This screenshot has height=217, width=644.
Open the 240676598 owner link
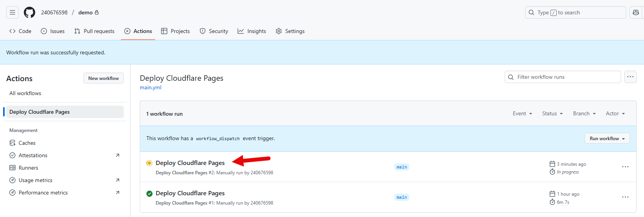54,12
